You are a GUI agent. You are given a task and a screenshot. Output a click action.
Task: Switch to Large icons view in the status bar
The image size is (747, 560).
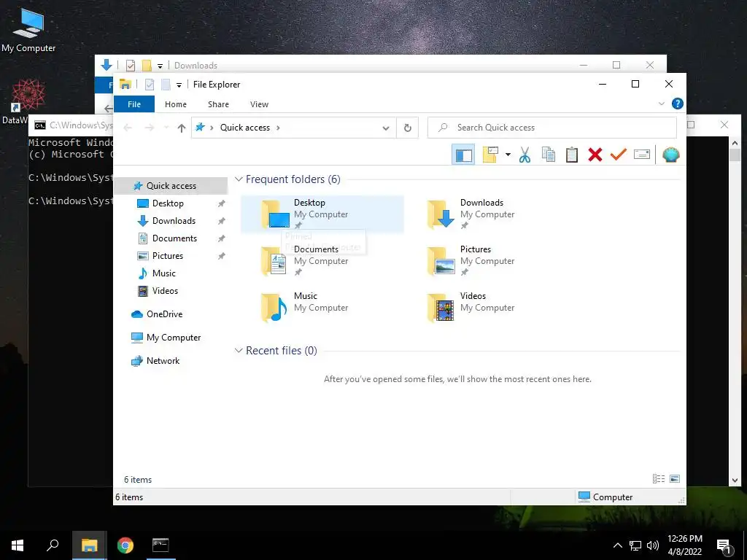[x=675, y=479]
